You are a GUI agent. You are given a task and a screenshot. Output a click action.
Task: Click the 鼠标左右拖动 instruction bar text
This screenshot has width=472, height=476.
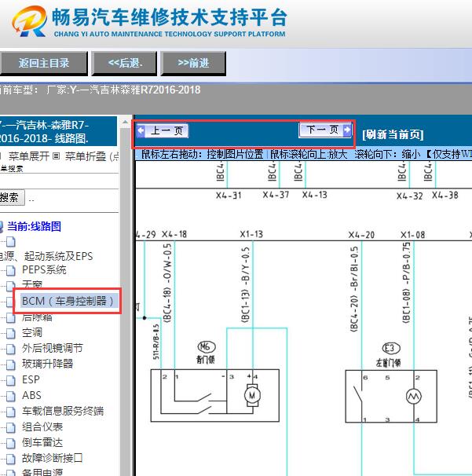coord(202,155)
